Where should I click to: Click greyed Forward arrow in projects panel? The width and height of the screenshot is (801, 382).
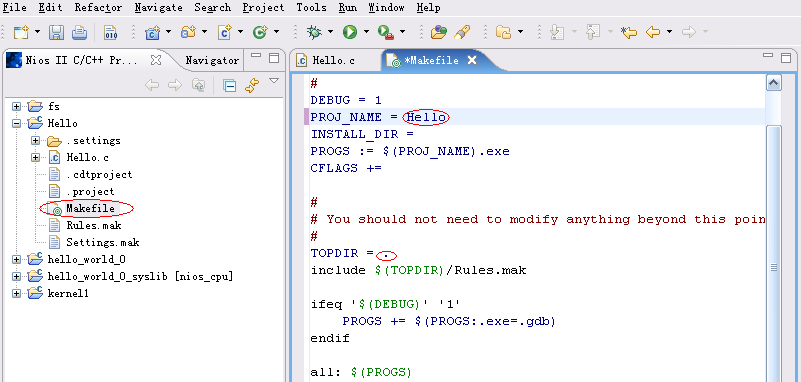(x=175, y=85)
